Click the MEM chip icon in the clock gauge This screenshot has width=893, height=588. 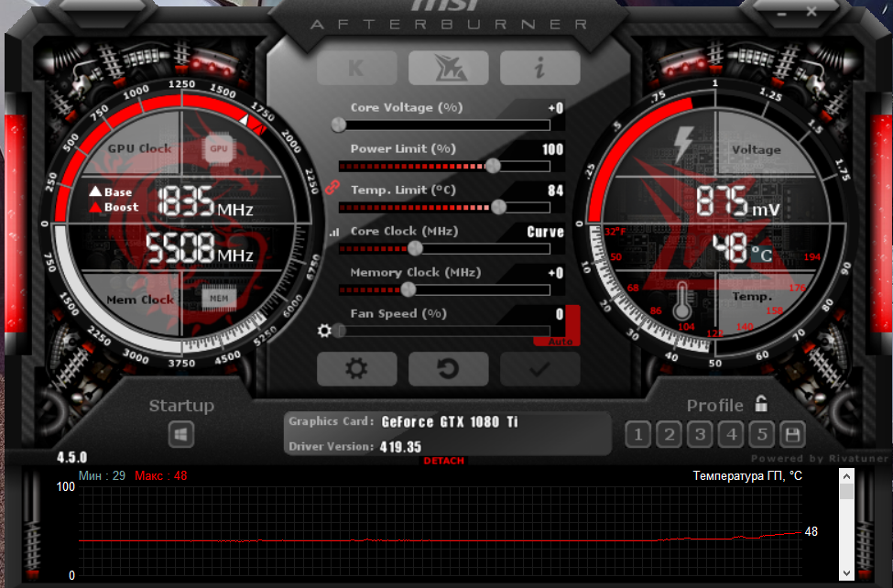pyautogui.click(x=219, y=298)
